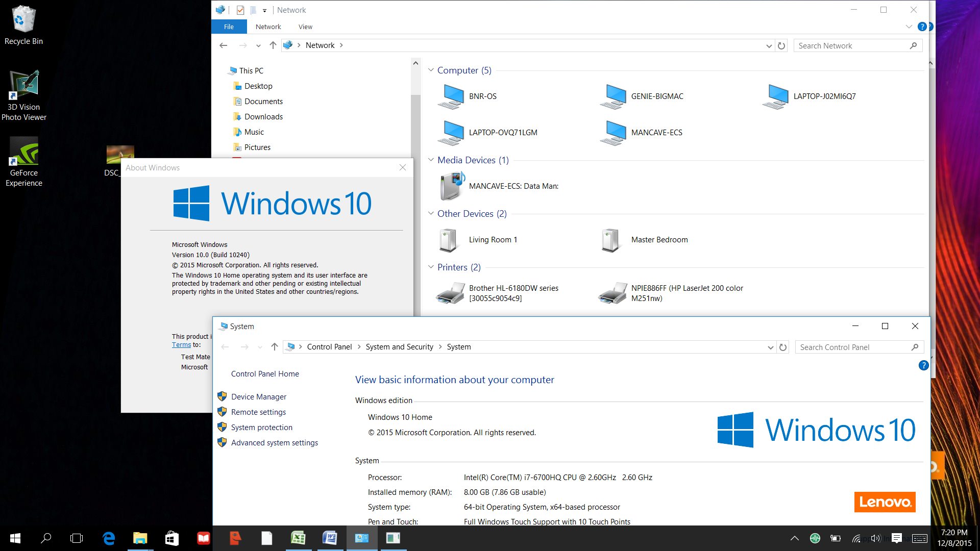Open Action Center notification icon

[897, 538]
